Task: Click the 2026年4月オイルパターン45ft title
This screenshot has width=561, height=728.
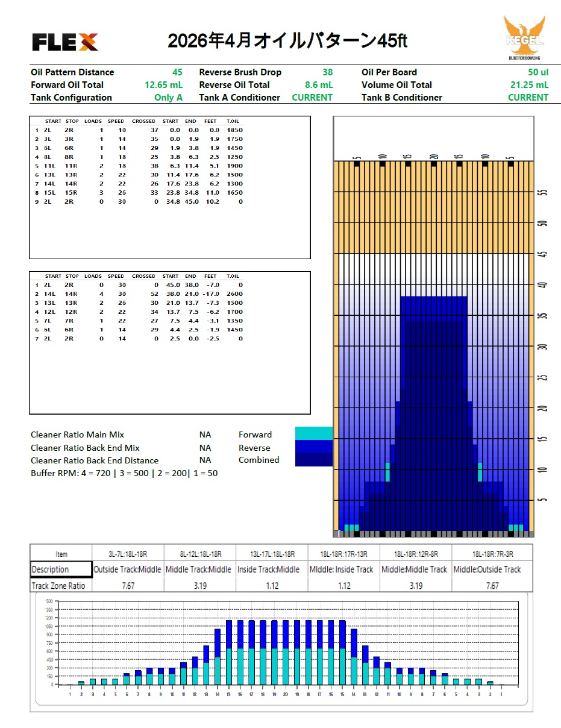Action: (x=287, y=41)
